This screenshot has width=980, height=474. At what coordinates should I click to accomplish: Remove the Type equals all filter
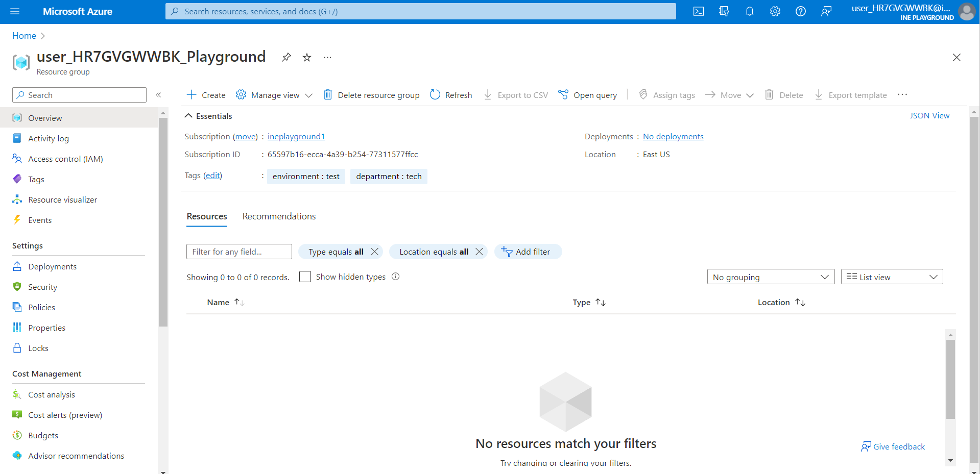375,252
